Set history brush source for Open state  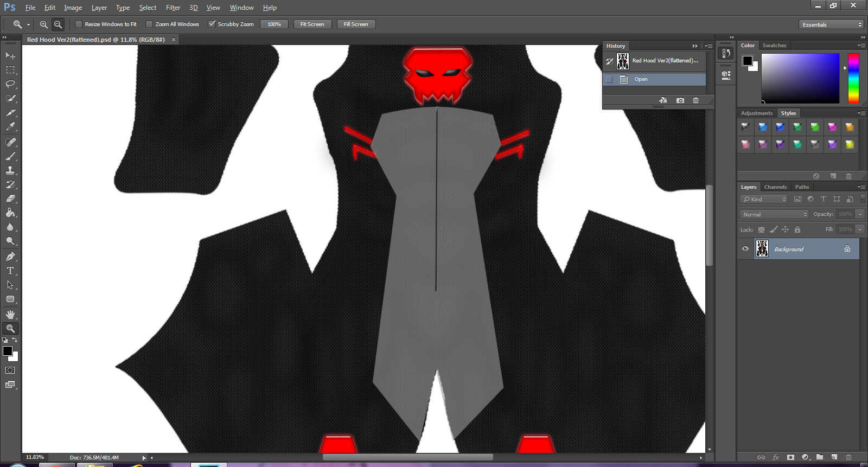(609, 79)
